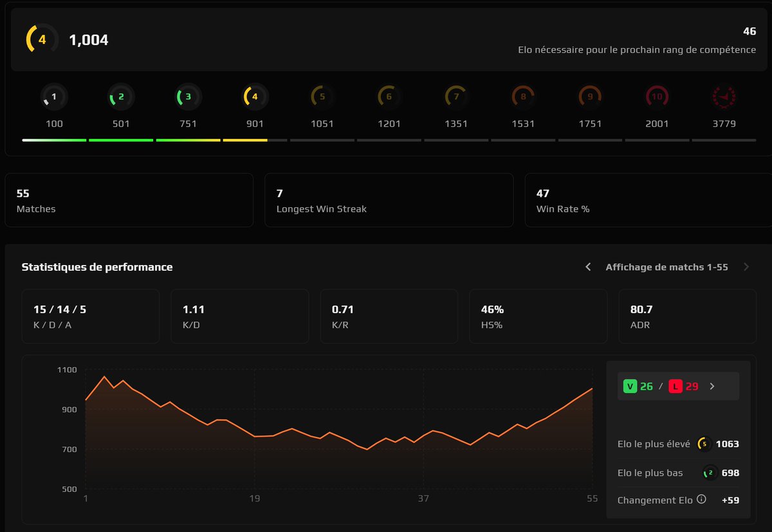
Task: Click the level 1 progress bar segment
Action: 54,140
